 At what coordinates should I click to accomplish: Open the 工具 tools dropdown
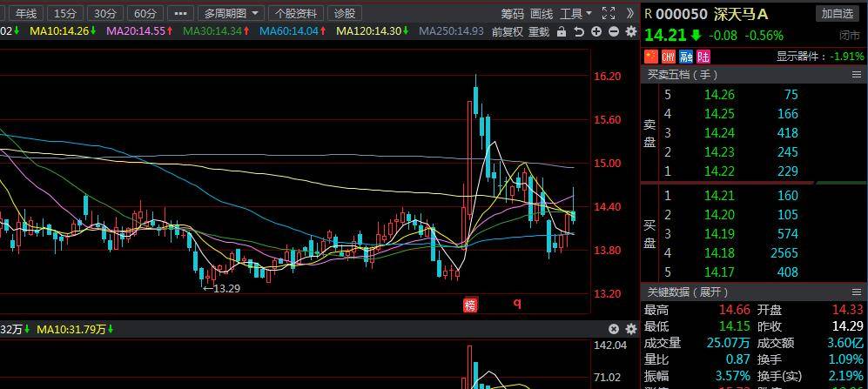(575, 13)
